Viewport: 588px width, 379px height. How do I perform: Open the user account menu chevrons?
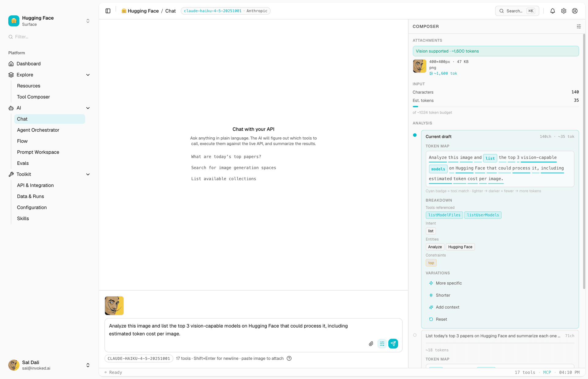(88, 365)
